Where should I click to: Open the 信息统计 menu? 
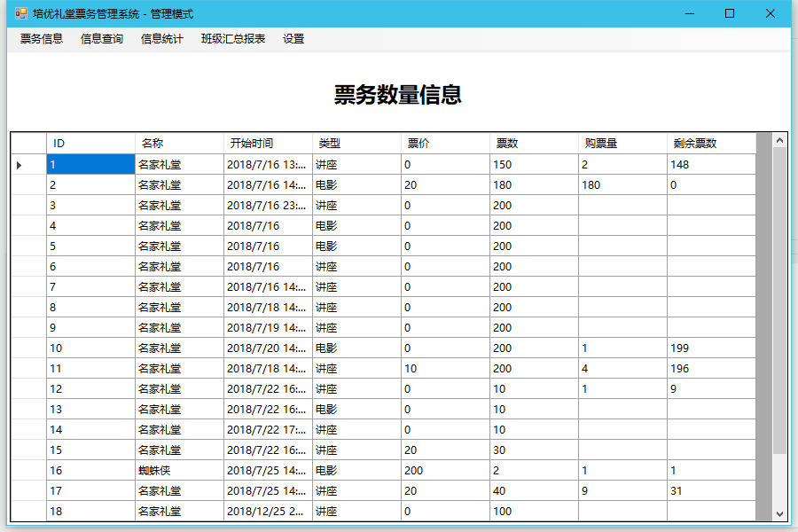pyautogui.click(x=162, y=39)
